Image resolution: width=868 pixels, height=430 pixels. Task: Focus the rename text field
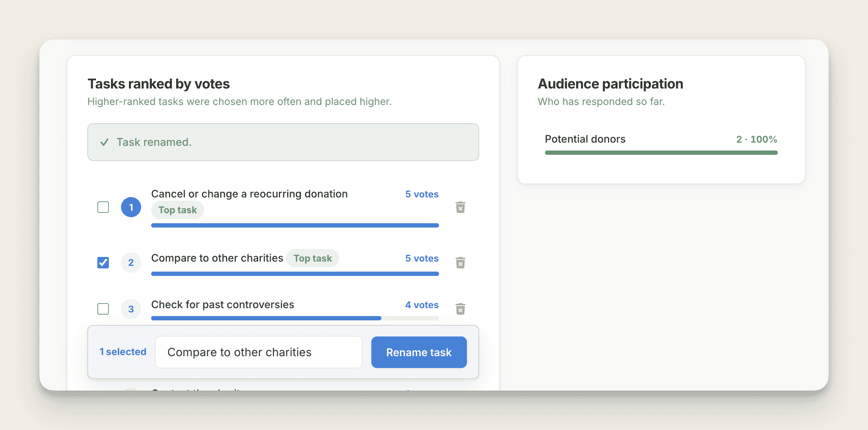259,352
